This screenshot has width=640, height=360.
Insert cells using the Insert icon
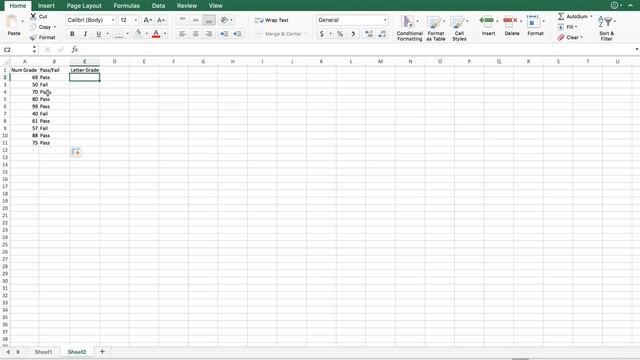486,21
